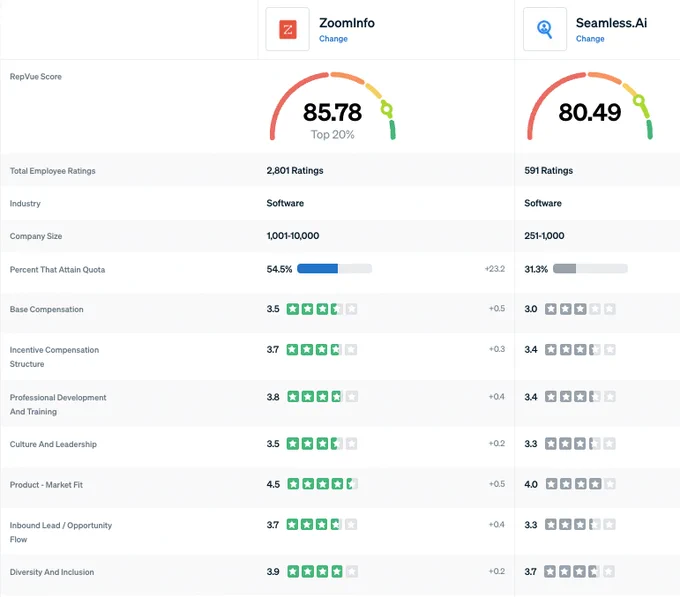Click 'Culture And Leadership' row label

click(53, 444)
